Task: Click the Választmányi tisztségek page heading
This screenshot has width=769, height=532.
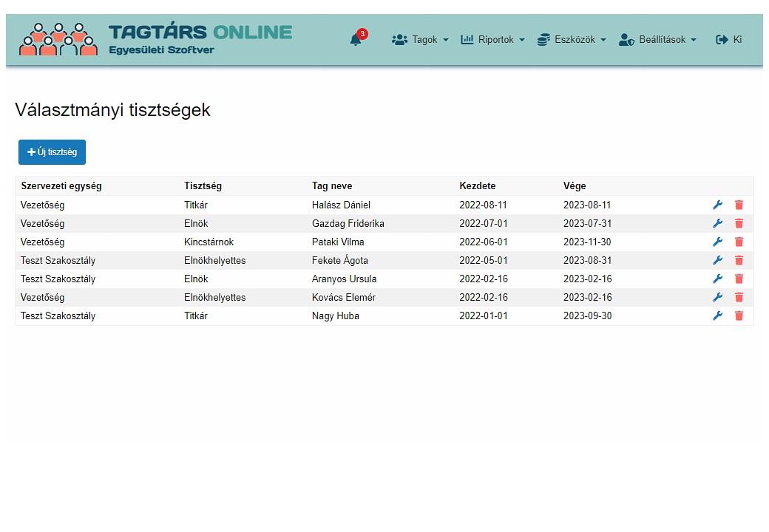Action: click(113, 110)
